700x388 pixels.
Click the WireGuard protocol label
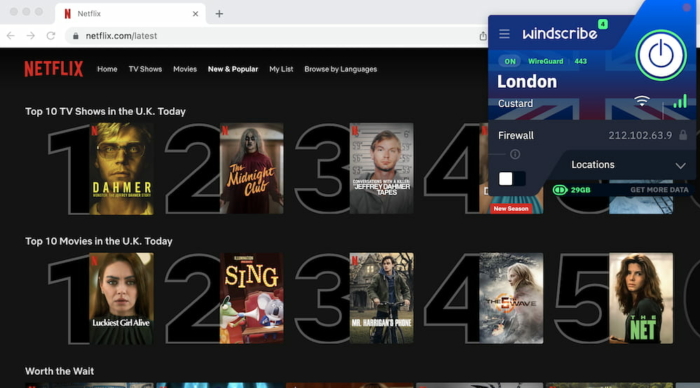point(545,62)
